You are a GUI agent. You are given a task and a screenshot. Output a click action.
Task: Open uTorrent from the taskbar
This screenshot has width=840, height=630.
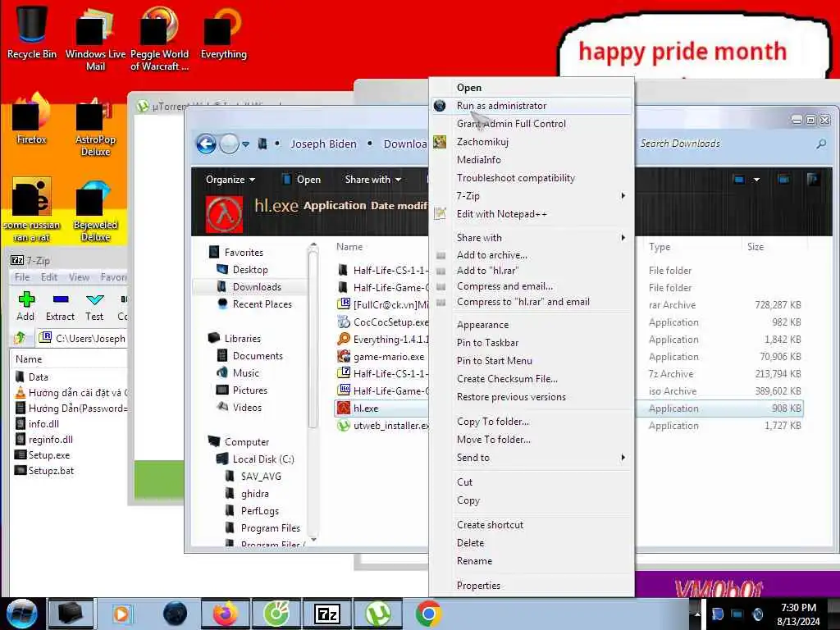[x=377, y=614]
